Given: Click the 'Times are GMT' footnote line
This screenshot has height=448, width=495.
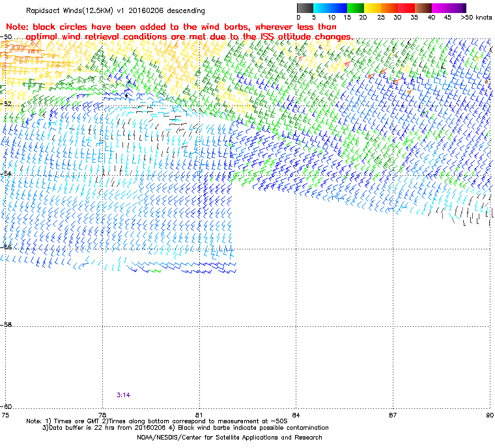Looking at the screenshot, I should (x=157, y=421).
